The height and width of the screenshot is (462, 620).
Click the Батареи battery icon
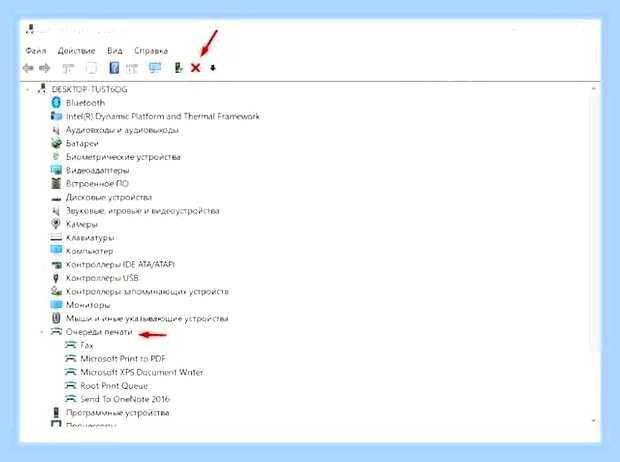[x=56, y=143]
